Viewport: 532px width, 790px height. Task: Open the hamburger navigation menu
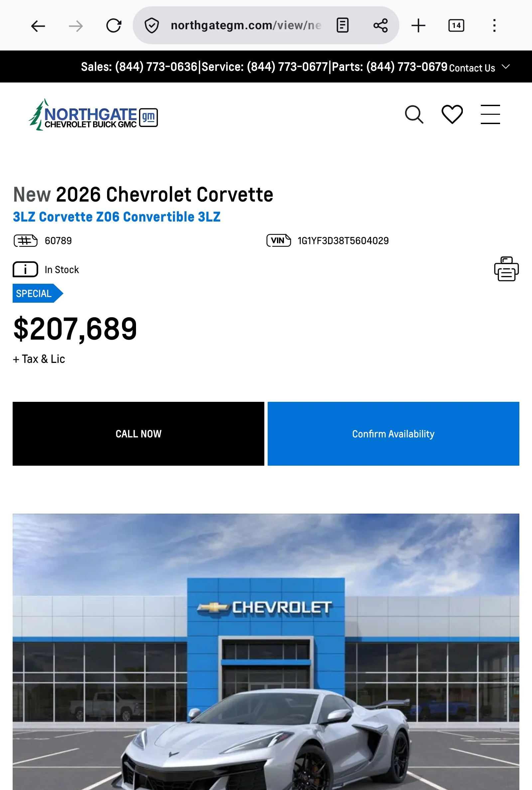pos(490,115)
